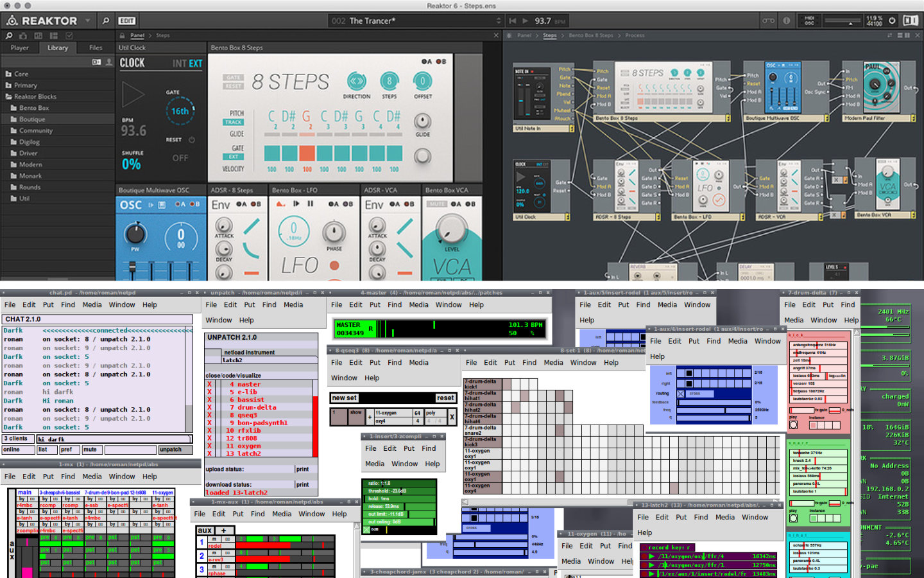924x578 pixels.
Task: Click the pref button in chat window
Action: 69,450
